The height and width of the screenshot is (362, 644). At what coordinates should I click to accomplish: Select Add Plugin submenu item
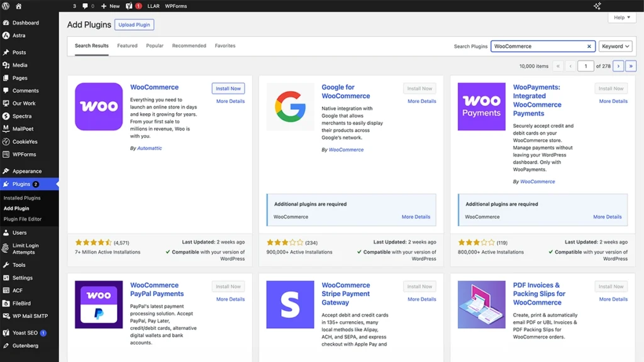pyautogui.click(x=16, y=209)
